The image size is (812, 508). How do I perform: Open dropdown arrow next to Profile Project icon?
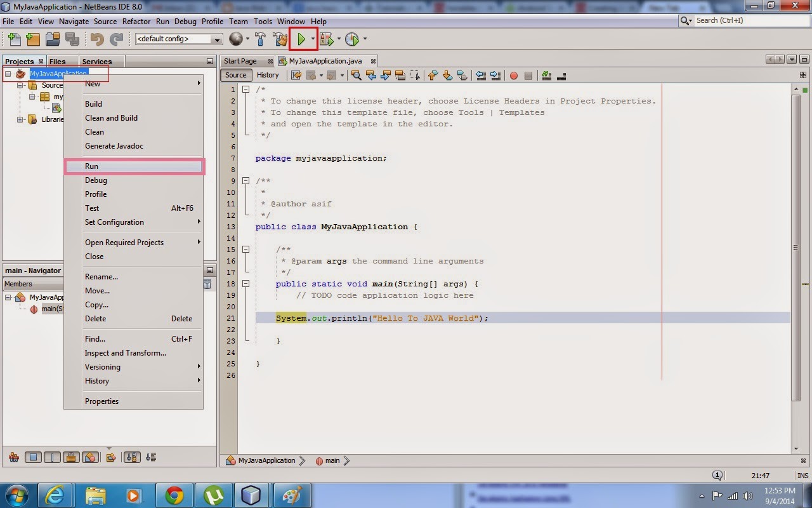(364, 39)
